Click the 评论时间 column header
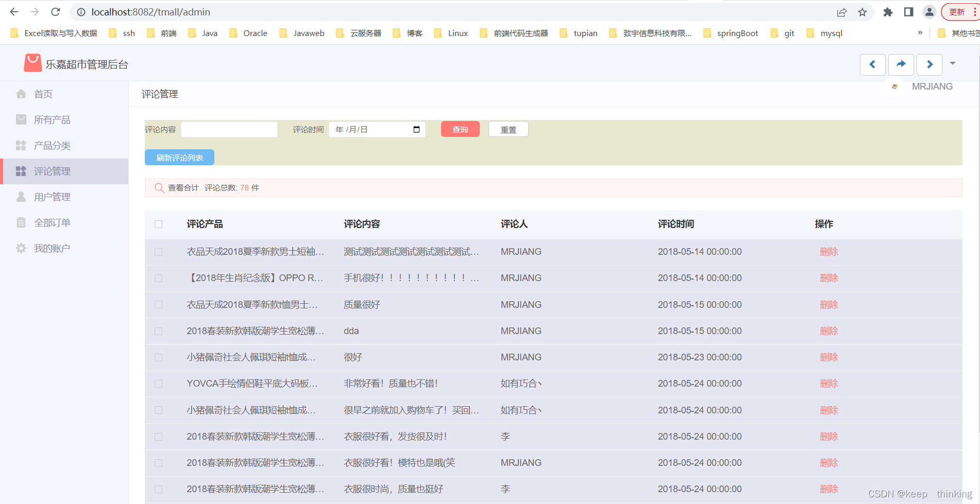Screen dimensions: 980x504 pyautogui.click(x=676, y=224)
